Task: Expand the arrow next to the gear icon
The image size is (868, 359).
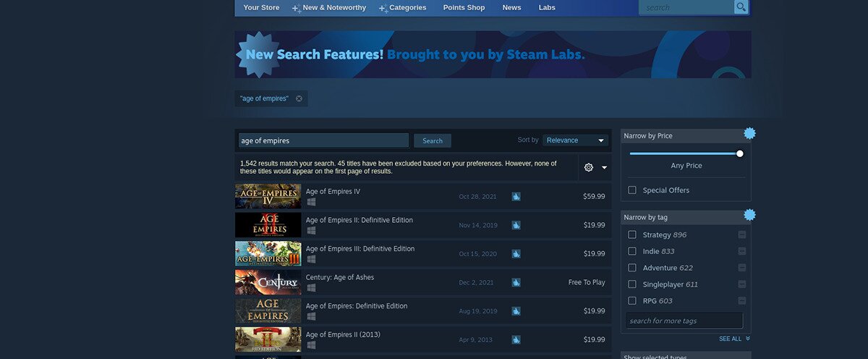Action: pyautogui.click(x=604, y=167)
